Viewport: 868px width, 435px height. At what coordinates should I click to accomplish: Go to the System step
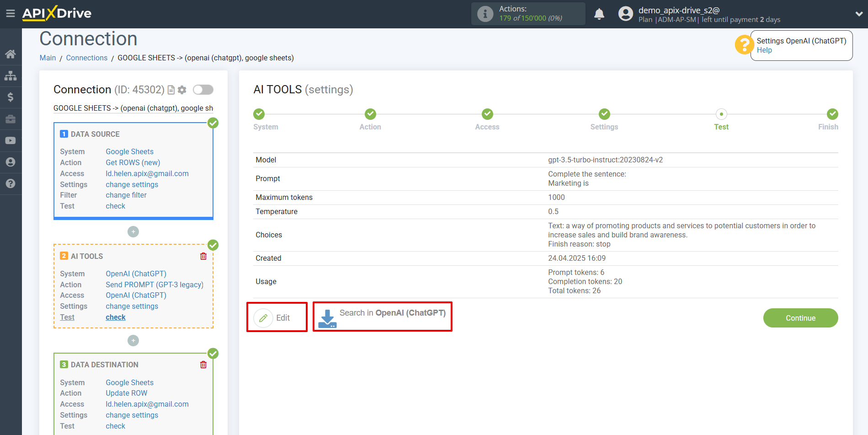(x=259, y=114)
